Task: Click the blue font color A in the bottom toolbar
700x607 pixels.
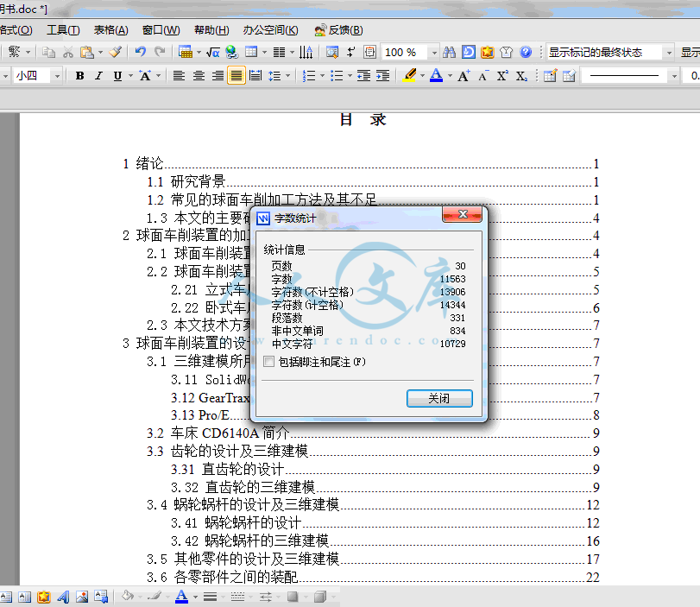Action: (x=181, y=597)
